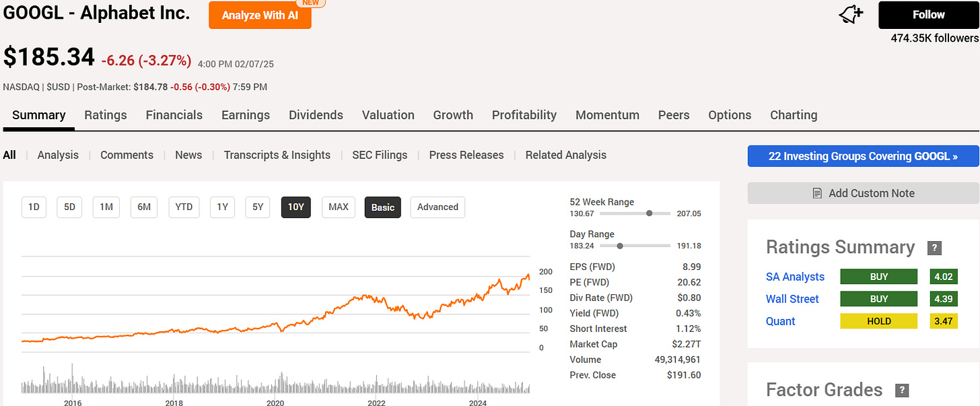Click the Prev. Close value $191.60
The width and height of the screenshot is (980, 406).
tap(684, 375)
